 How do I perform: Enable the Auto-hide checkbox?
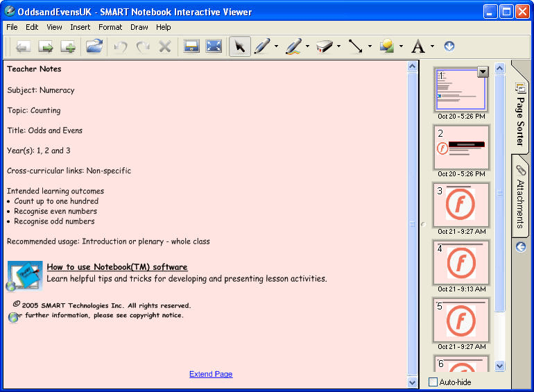(x=433, y=382)
